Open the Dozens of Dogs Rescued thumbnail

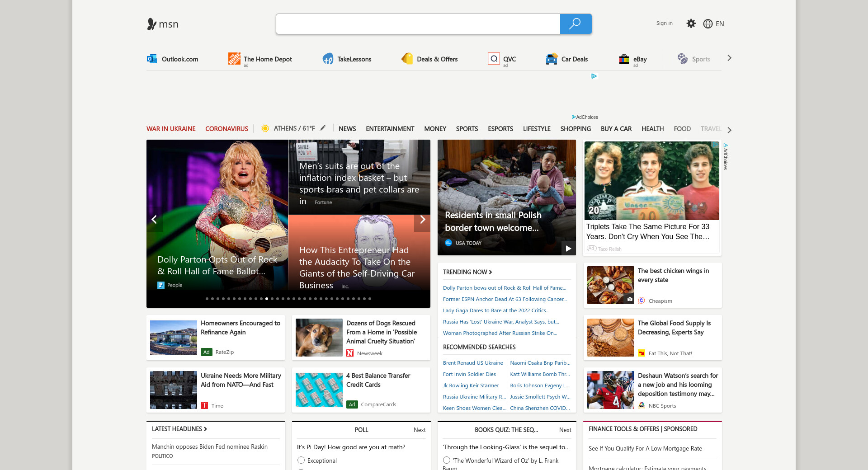(319, 338)
